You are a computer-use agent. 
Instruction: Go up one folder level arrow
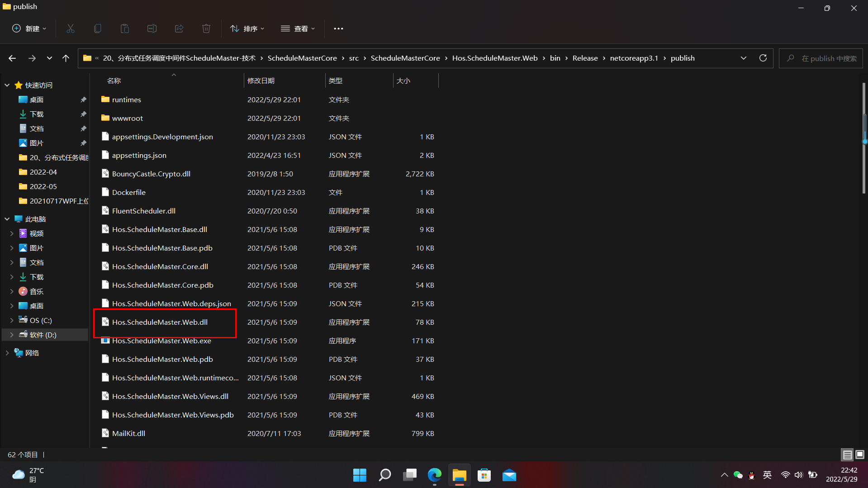click(66, 58)
